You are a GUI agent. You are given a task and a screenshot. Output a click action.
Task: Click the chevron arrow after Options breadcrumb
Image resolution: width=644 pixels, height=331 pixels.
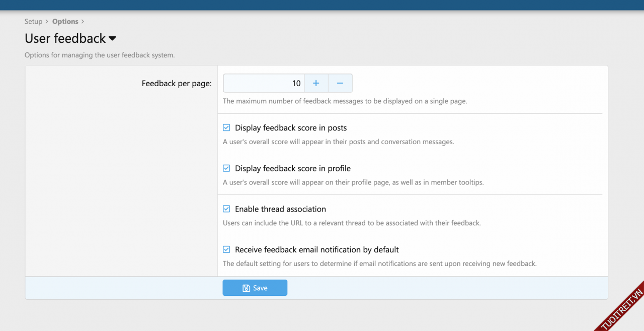click(x=83, y=22)
